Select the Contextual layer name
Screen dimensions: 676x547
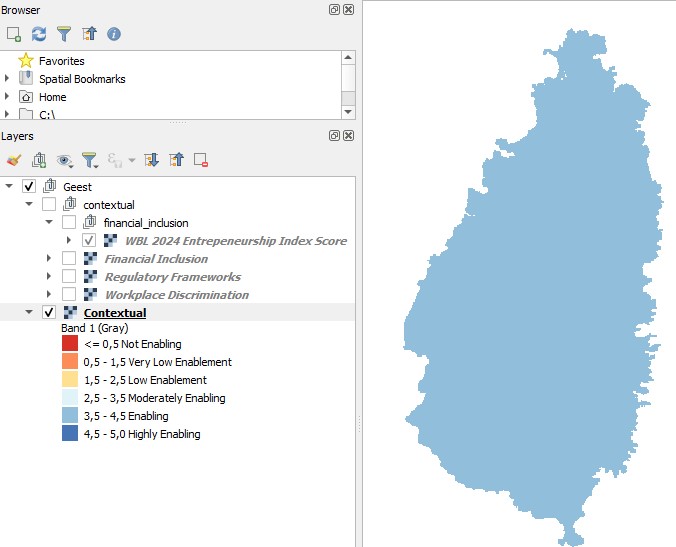click(115, 313)
